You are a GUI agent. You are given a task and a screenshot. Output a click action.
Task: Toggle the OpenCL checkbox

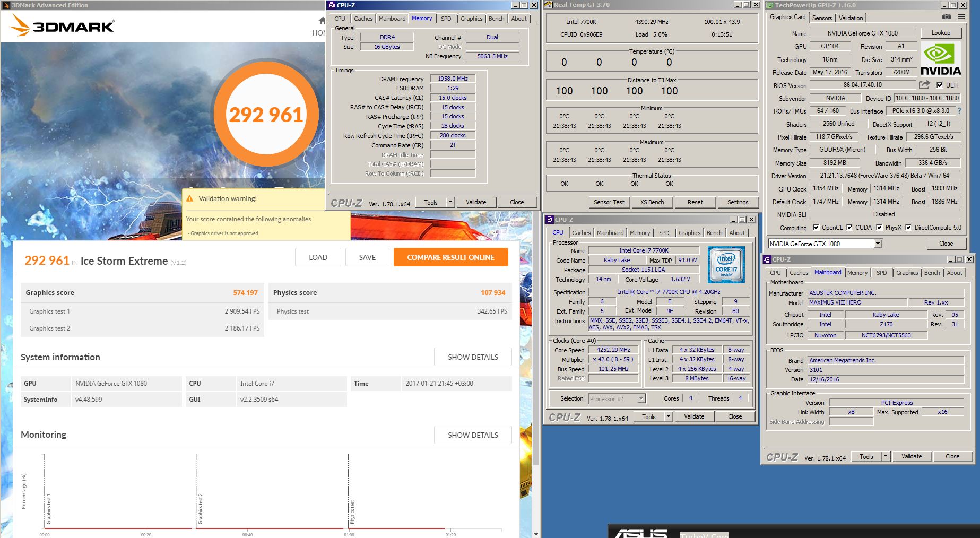click(816, 228)
